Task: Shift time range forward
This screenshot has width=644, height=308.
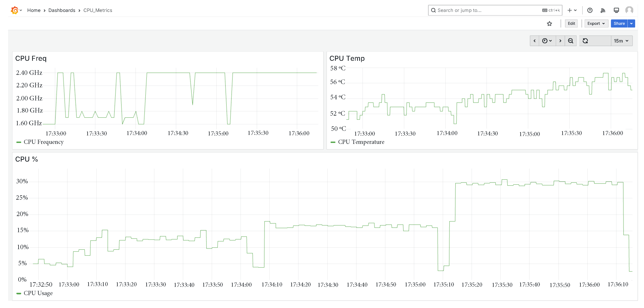Action: click(x=560, y=41)
